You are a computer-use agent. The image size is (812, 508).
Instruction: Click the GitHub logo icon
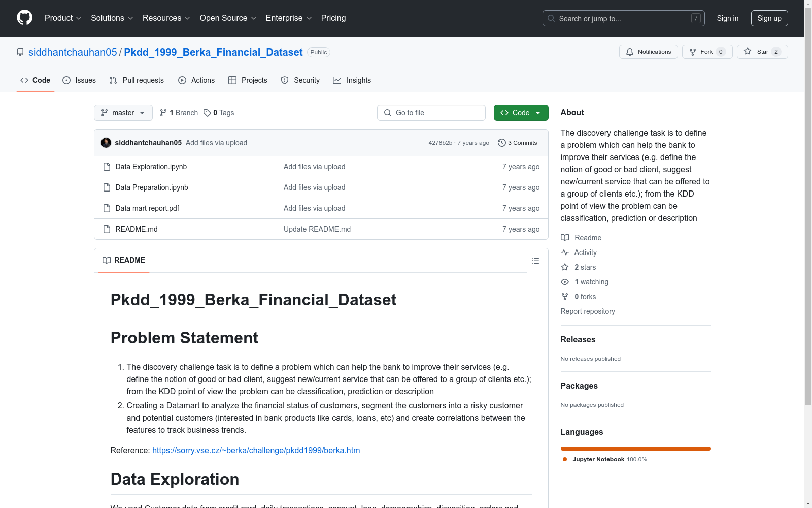coord(24,18)
